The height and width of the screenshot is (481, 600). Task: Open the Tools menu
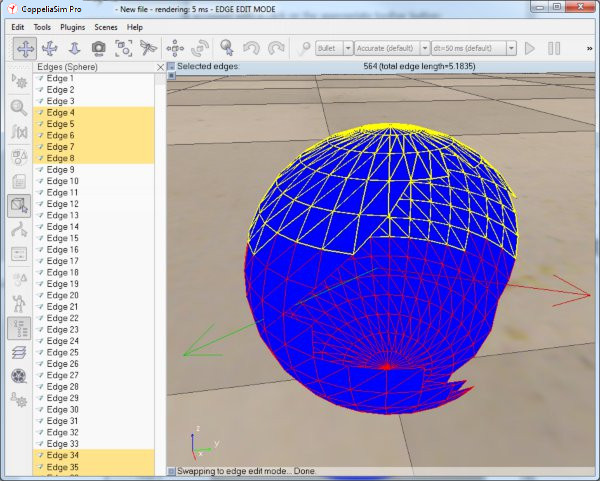point(42,27)
